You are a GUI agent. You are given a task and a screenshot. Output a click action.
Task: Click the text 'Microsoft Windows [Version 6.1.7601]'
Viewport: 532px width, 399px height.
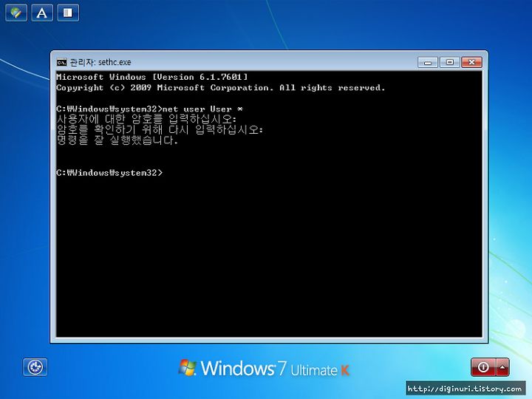pos(152,77)
